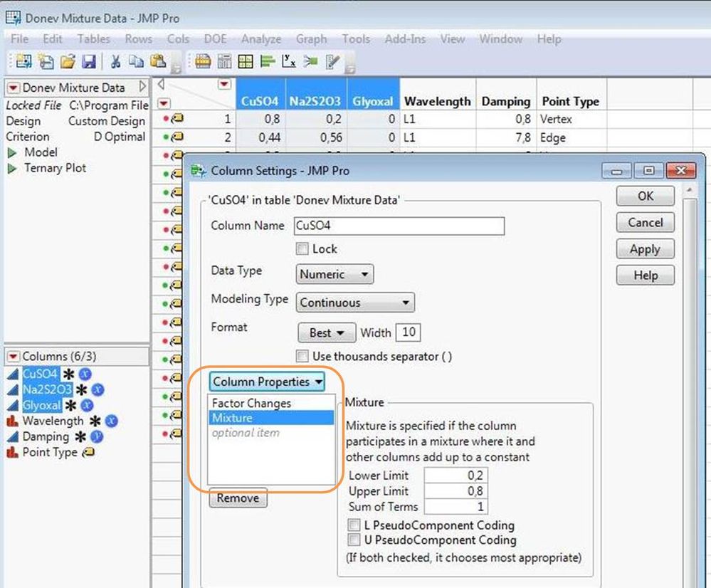The image size is (711, 588).
Task: Open the DOE menu
Action: [214, 39]
